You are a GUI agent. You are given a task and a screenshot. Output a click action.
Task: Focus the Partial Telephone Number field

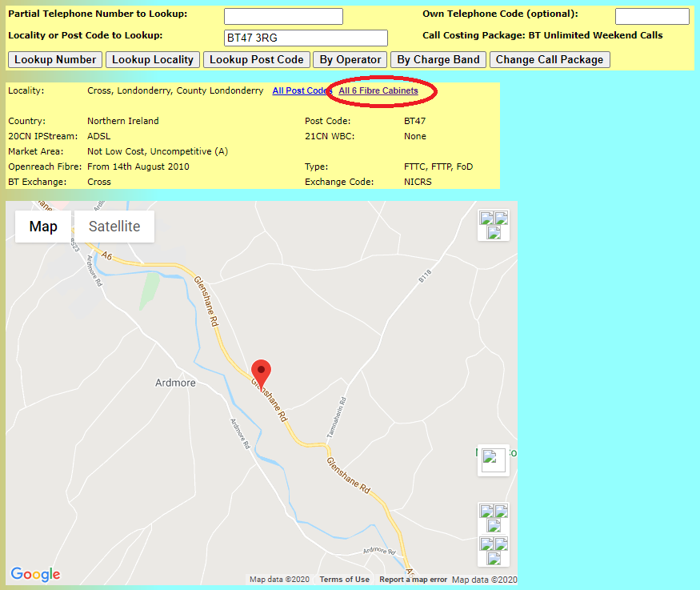click(283, 17)
